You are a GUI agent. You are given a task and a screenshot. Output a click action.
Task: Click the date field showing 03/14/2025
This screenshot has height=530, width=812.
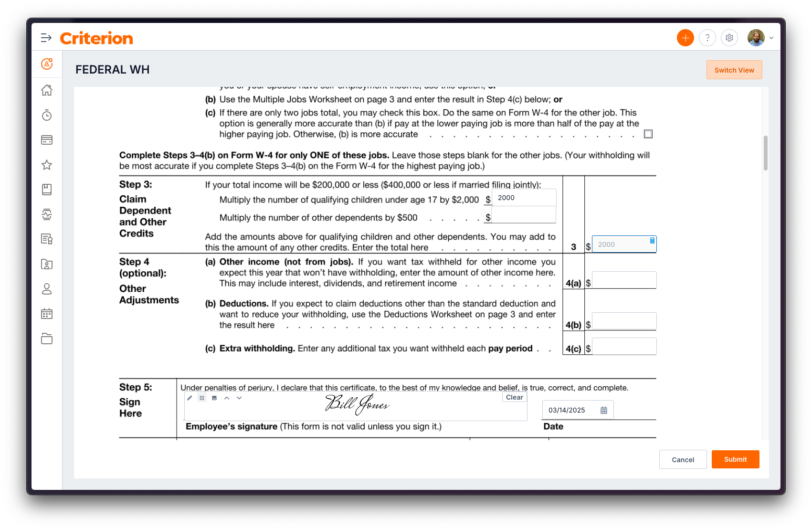(x=578, y=410)
